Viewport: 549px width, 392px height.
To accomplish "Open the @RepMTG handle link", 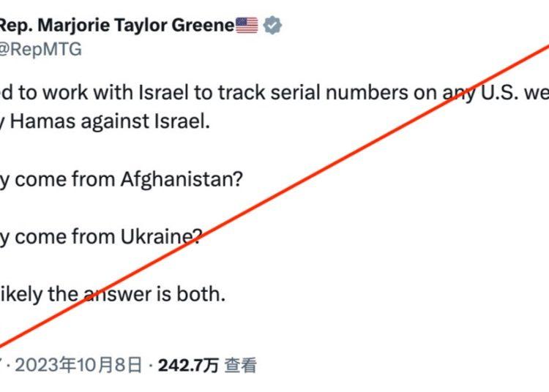I will [x=40, y=49].
